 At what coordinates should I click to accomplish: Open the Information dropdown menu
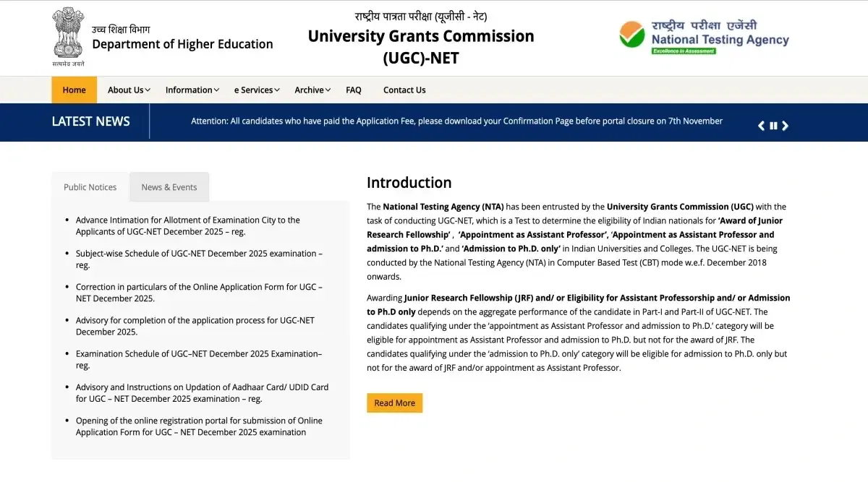[192, 90]
